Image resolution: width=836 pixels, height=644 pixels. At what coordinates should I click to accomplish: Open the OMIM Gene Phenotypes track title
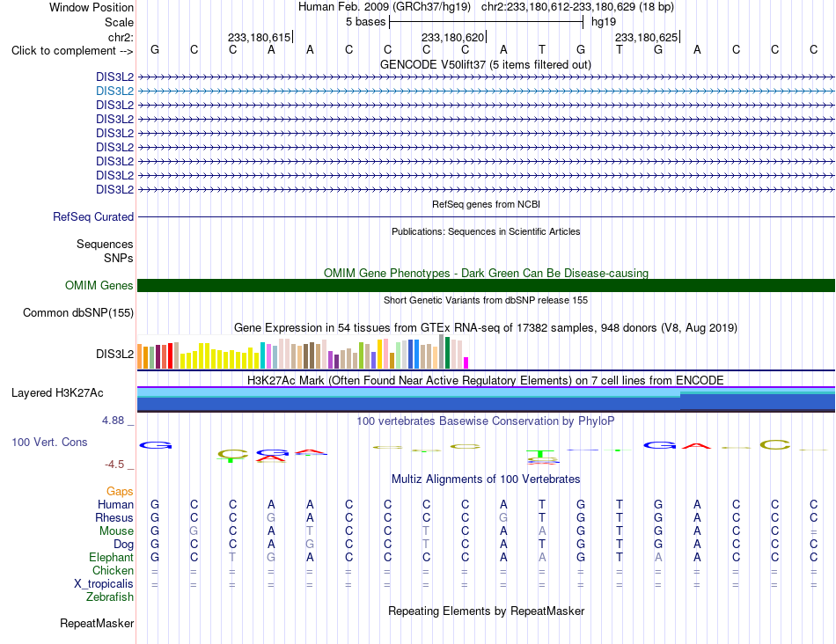tap(486, 273)
